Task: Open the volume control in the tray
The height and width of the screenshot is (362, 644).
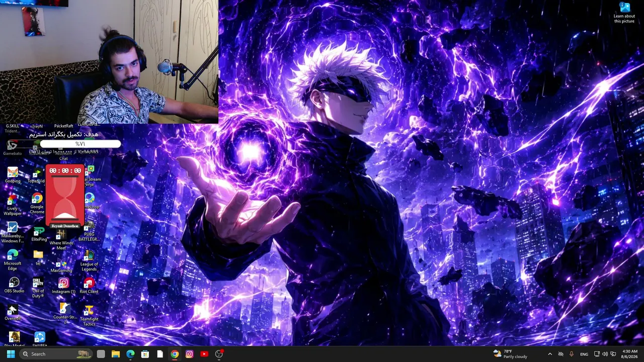Action: [x=605, y=354]
